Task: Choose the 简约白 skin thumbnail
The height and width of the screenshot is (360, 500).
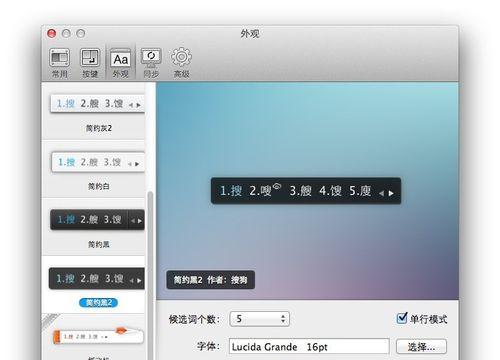Action: click(x=98, y=162)
